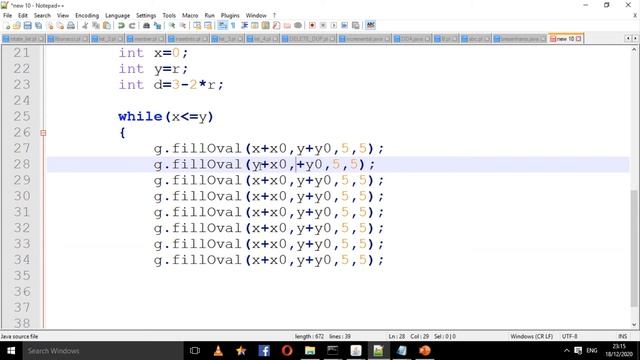The height and width of the screenshot is (360, 640).
Task: Open the View menu
Action: (x=63, y=16)
